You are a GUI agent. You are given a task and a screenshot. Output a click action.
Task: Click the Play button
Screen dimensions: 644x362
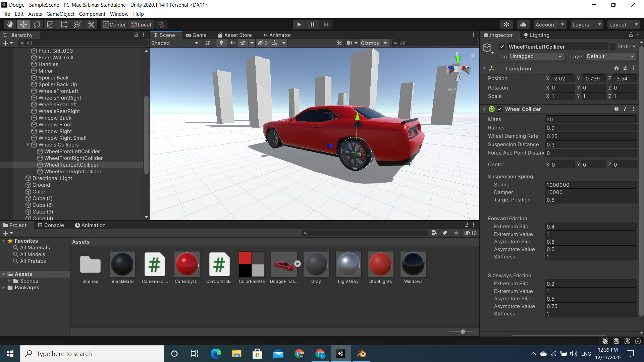299,24
